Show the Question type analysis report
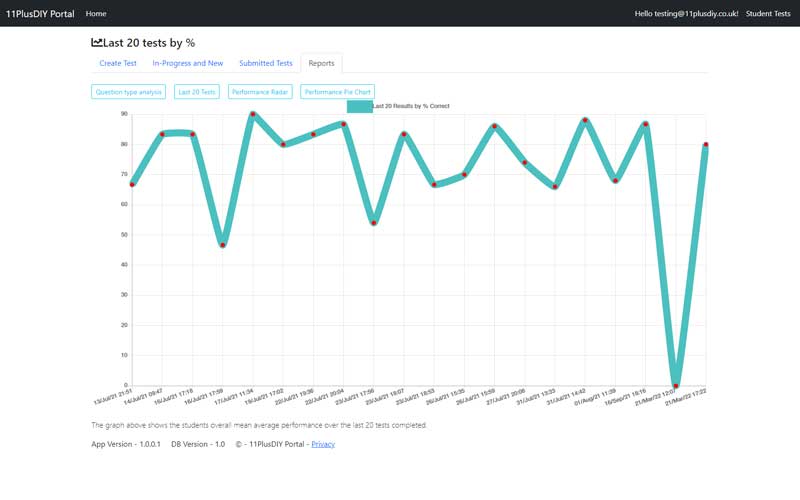Image resolution: width=800 pixels, height=500 pixels. pyautogui.click(x=128, y=92)
